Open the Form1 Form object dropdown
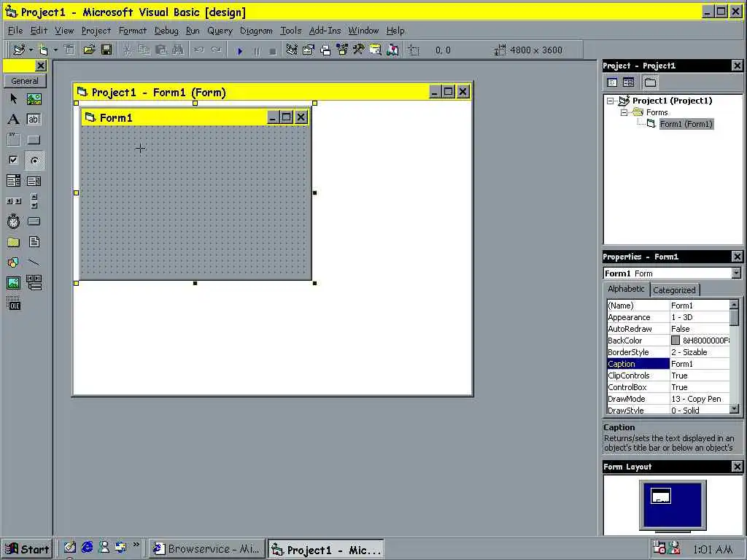 737,273
